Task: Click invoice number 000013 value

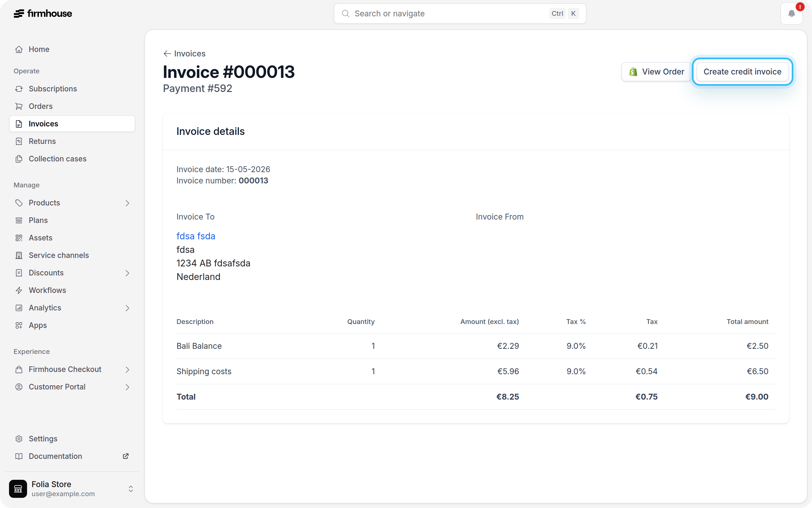Action: [x=253, y=180]
